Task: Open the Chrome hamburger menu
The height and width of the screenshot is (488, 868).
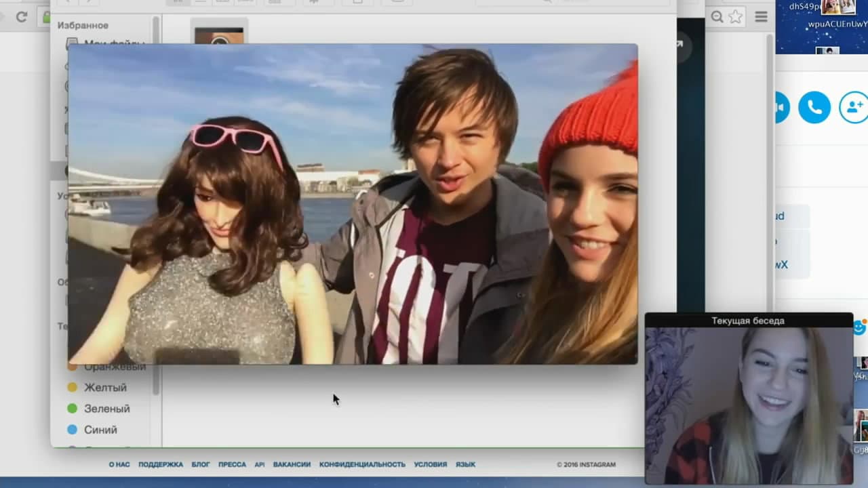Action: 761,17
